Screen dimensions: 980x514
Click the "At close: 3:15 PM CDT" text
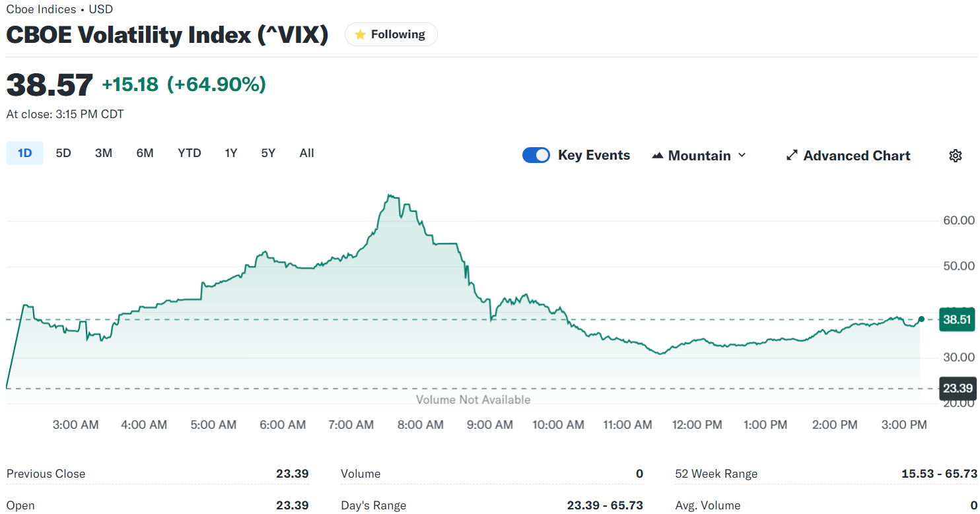[x=65, y=114]
